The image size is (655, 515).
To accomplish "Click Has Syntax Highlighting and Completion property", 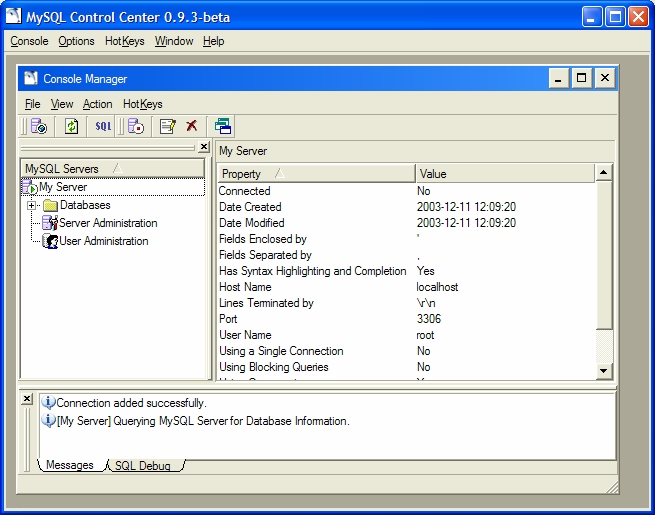I will point(312,271).
